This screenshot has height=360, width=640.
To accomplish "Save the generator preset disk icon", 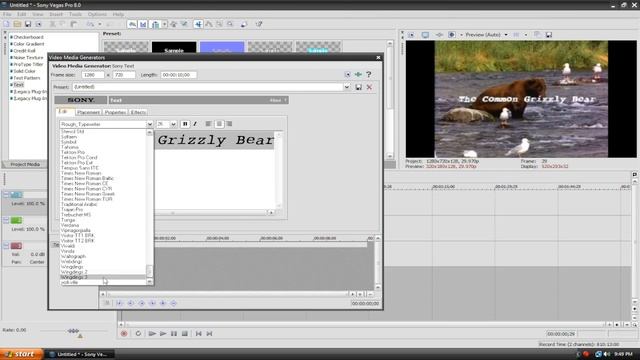I will coord(358,87).
